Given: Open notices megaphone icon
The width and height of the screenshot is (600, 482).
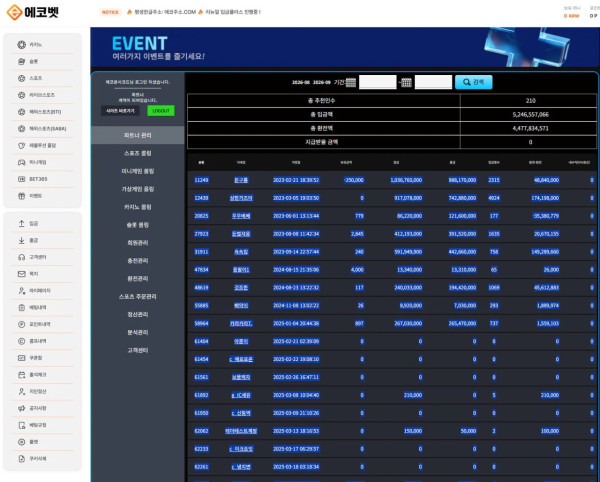Looking at the screenshot, I should 22,409.
